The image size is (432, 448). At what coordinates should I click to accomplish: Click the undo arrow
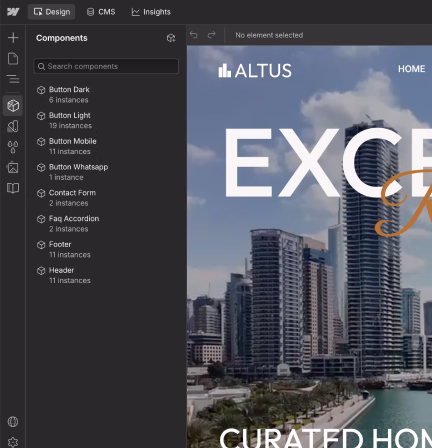click(194, 35)
